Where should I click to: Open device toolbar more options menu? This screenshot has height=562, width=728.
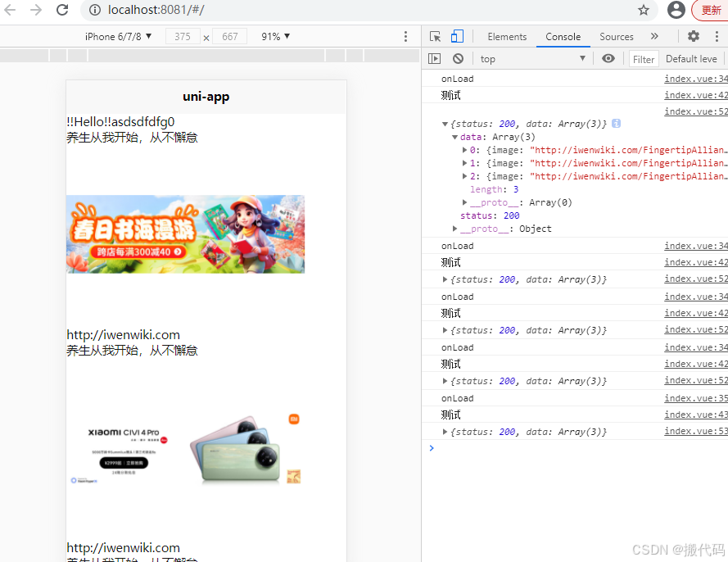(405, 36)
